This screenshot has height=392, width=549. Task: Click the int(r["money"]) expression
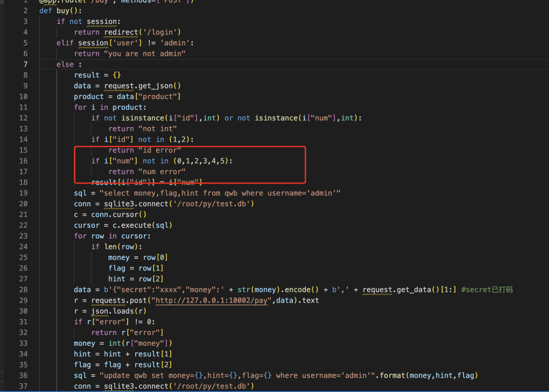[x=140, y=343]
